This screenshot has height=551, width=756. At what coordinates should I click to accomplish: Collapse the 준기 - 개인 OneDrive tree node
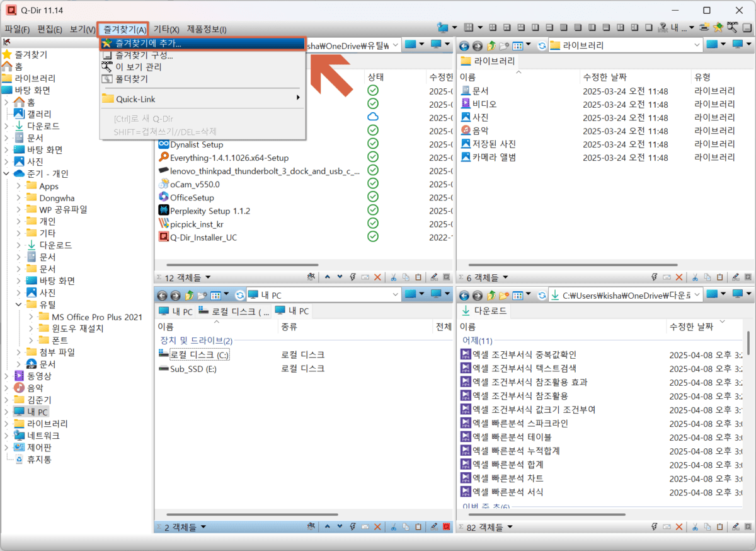click(6, 174)
